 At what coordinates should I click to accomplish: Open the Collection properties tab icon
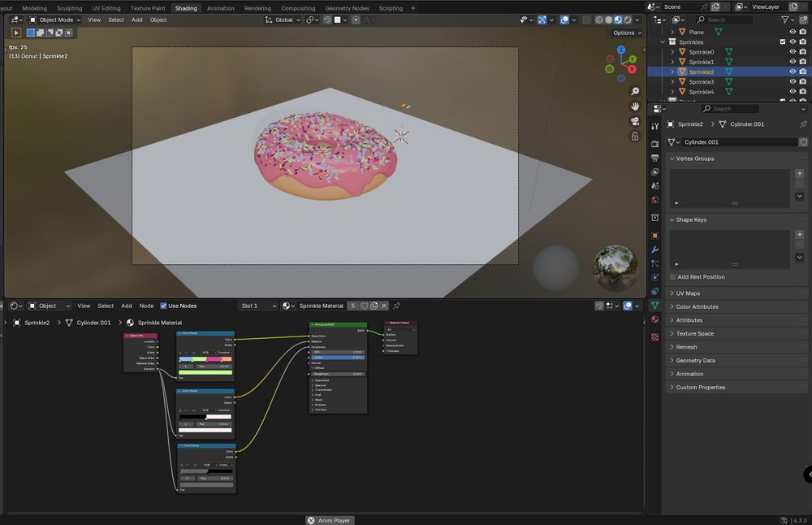coord(654,218)
